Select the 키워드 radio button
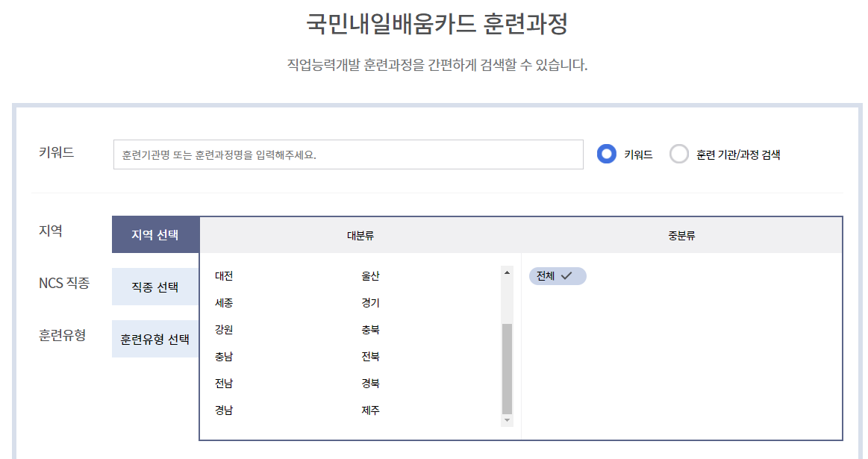Image resolution: width=868 pixels, height=459 pixels. 607,154
